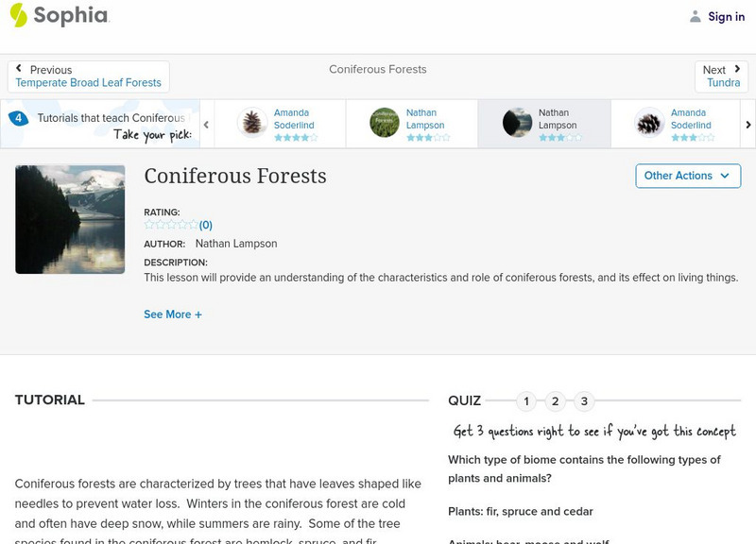The image size is (756, 544).
Task: Go to quiz question 1
Action: [526, 401]
